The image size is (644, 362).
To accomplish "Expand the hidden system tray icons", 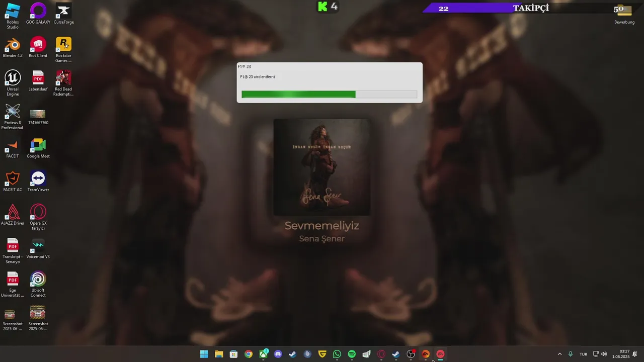I will (559, 354).
